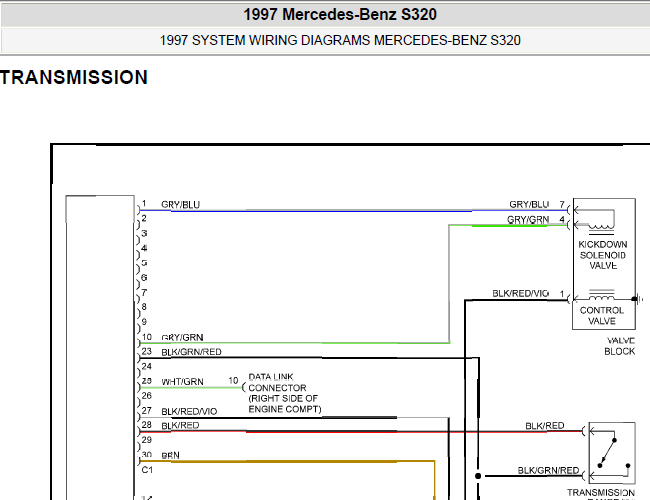650x500 pixels.
Task: Click the TRANSMISSION section heading
Action: 74,78
